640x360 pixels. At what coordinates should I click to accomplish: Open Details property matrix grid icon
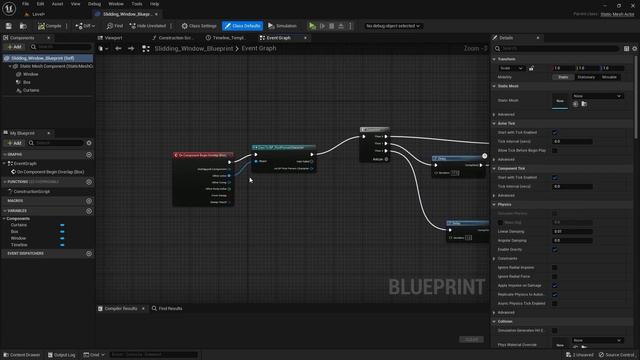(x=627, y=49)
